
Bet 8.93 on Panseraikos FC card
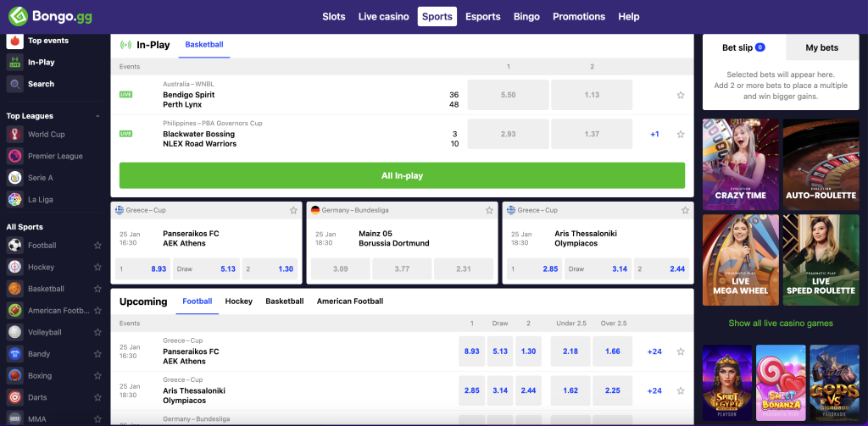point(142,268)
